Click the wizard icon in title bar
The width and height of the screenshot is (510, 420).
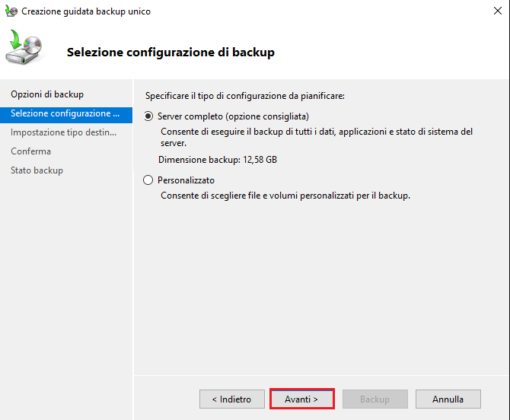coord(11,11)
